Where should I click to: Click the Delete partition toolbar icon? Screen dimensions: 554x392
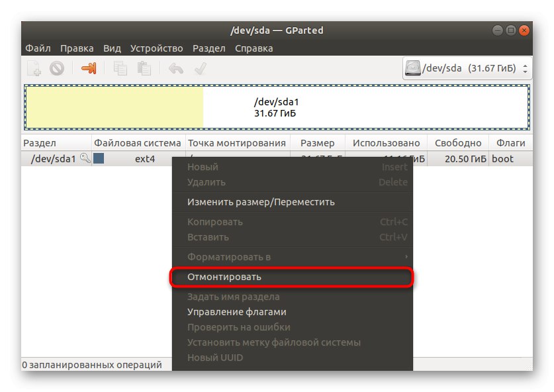click(57, 69)
